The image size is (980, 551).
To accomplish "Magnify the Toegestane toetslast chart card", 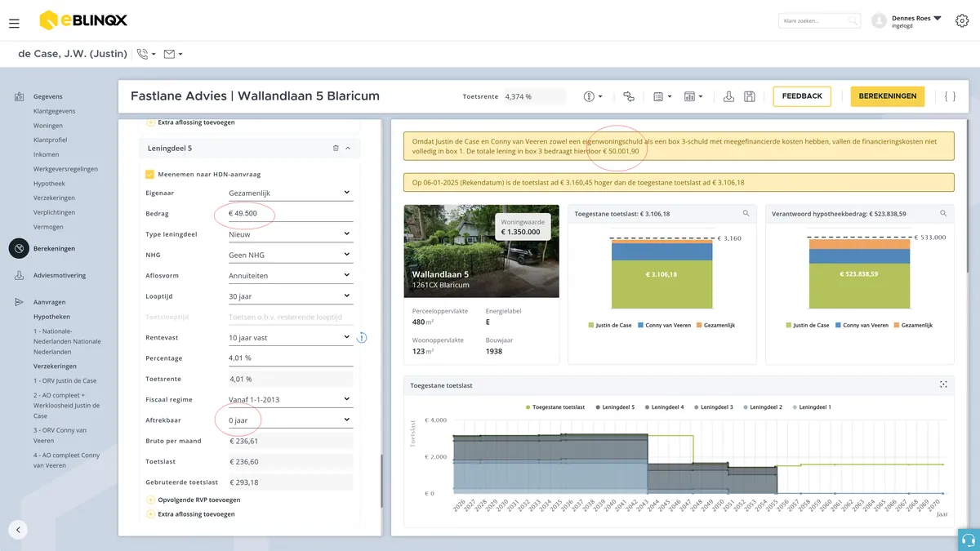I will [746, 213].
